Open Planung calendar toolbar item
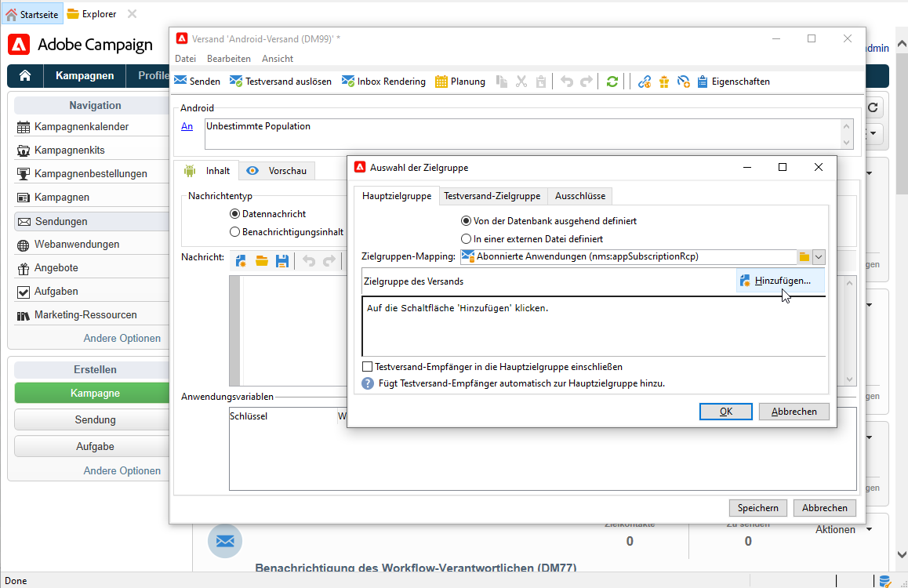 coord(460,82)
